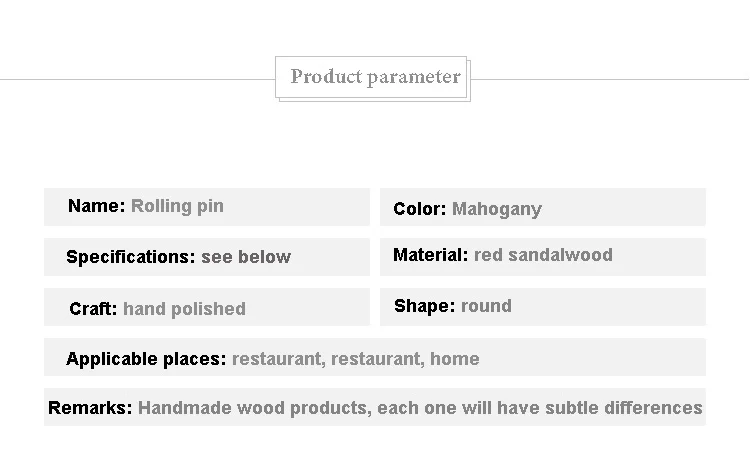Click the 'Specifications:' bold label
The image size is (750, 456).
(x=131, y=257)
